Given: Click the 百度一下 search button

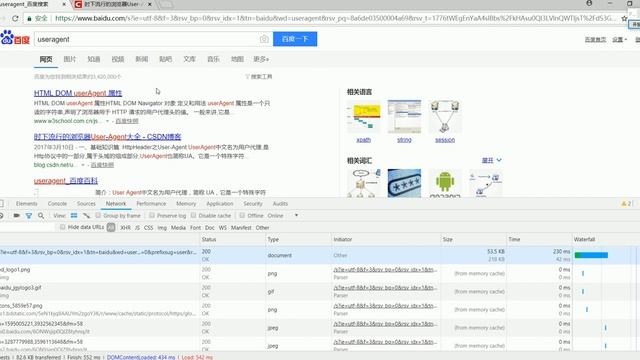Looking at the screenshot, I should [x=295, y=39].
